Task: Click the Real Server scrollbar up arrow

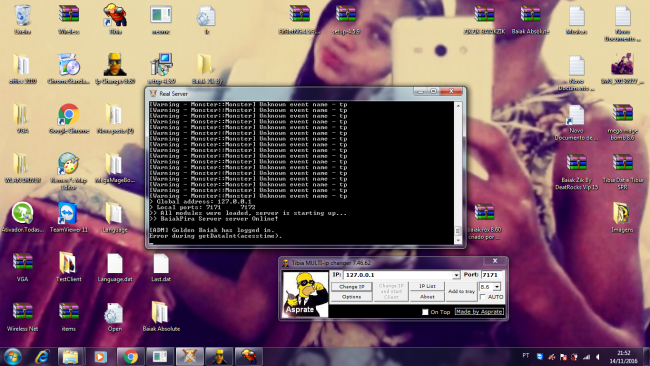Action: 458,106
